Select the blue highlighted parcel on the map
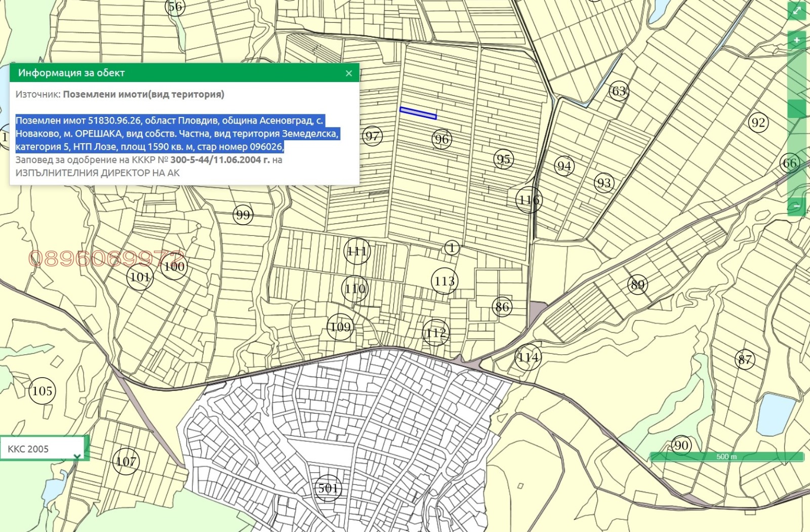 [x=418, y=113]
